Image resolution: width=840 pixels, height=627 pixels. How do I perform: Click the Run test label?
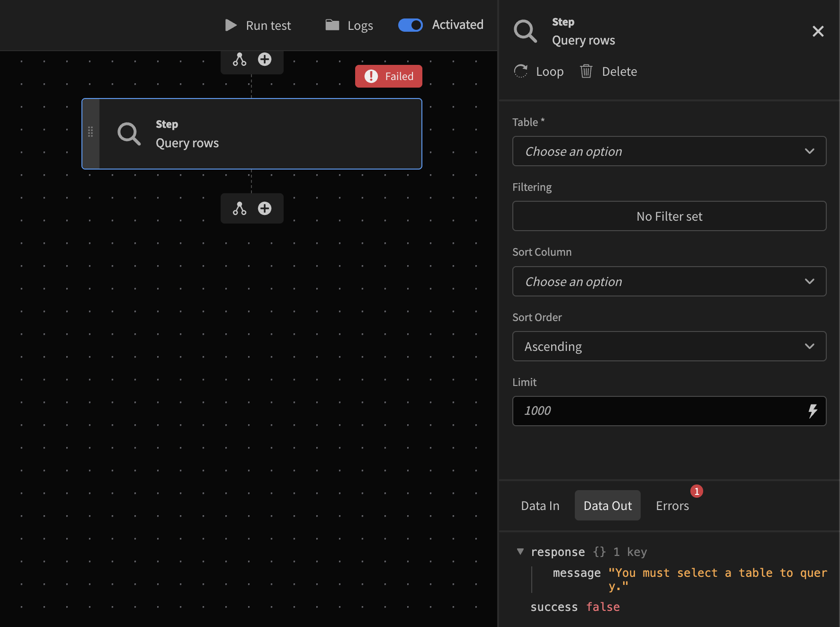268,26
